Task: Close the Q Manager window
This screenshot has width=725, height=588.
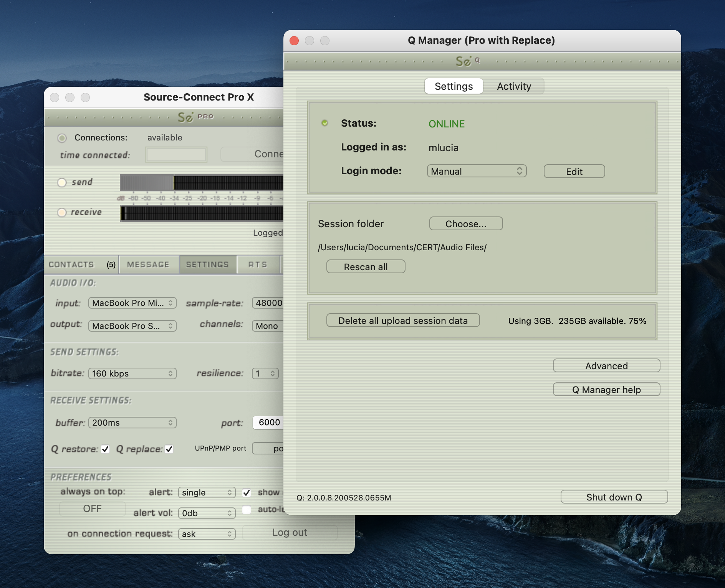Action: coord(294,41)
